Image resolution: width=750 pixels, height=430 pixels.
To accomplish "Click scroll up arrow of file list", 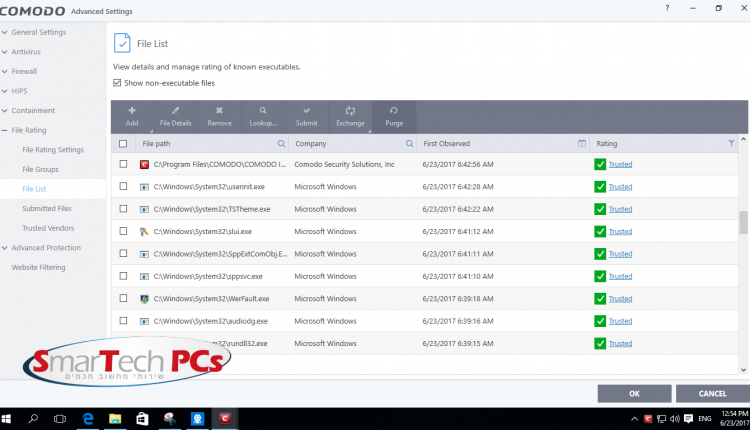I will click(x=743, y=139).
